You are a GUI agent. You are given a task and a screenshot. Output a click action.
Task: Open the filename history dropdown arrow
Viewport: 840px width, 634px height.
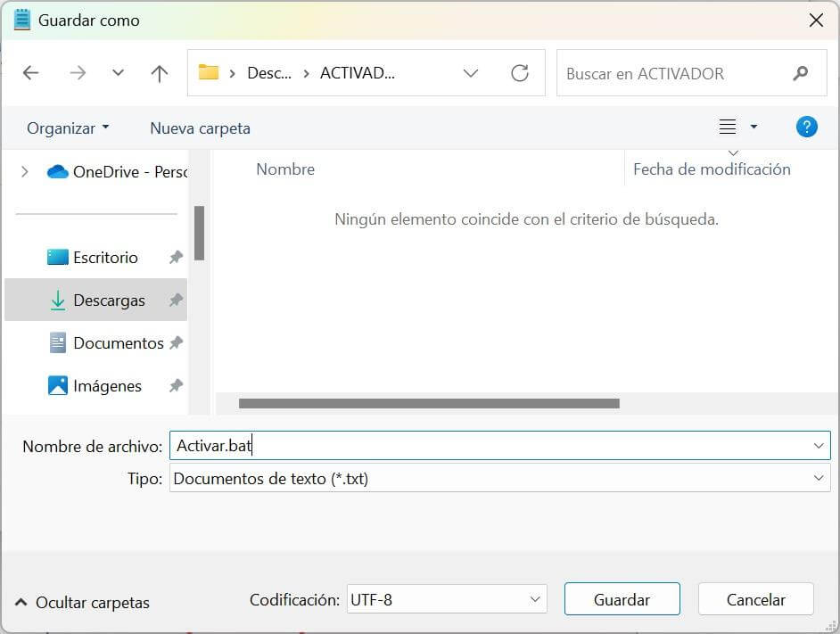pos(819,446)
